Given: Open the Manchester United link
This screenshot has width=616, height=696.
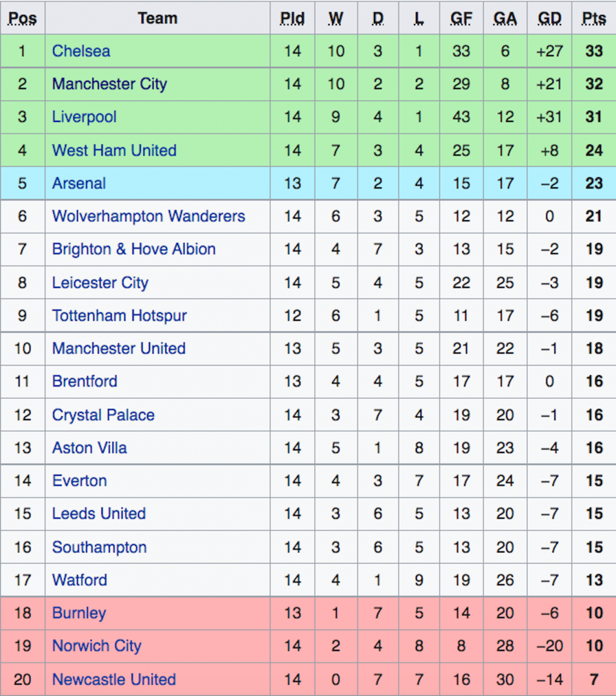Looking at the screenshot, I should coord(119,348).
